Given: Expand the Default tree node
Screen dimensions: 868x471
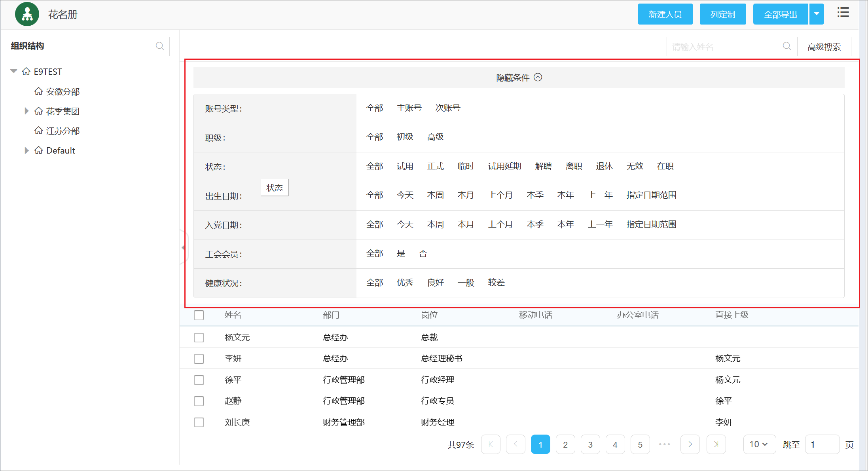Looking at the screenshot, I should [27, 150].
